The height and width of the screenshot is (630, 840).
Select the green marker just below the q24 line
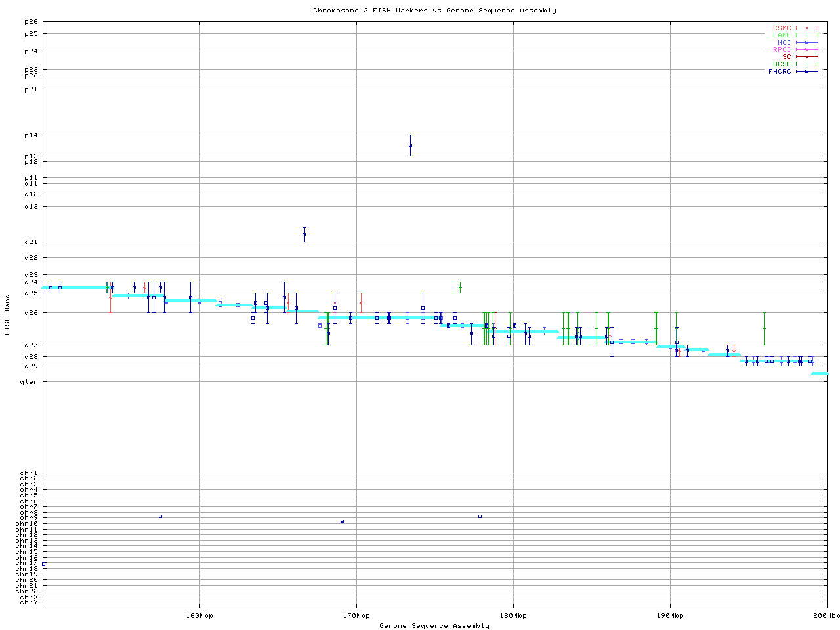pos(460,287)
